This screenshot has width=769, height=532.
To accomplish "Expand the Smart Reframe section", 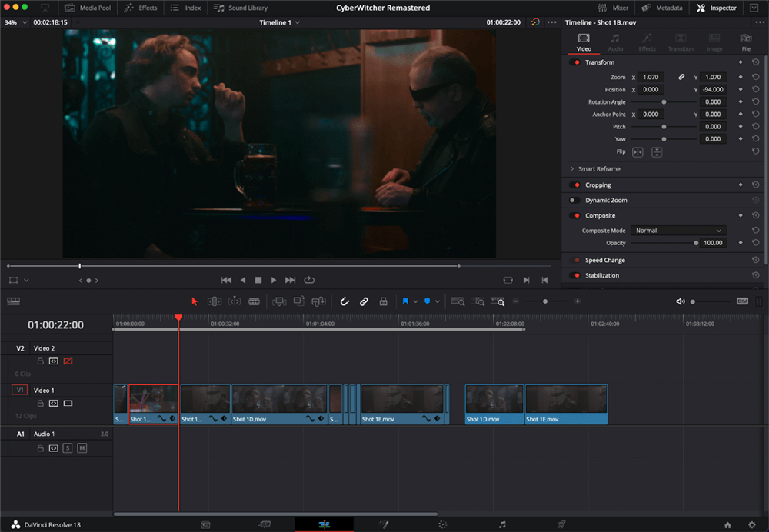I will (572, 169).
